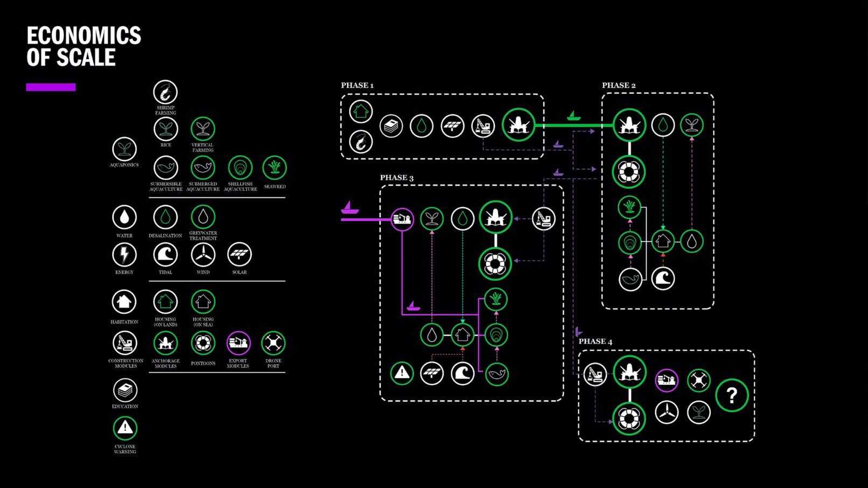Click the purple Export Modules legend icon
This screenshot has width=868, height=488.
[238, 343]
